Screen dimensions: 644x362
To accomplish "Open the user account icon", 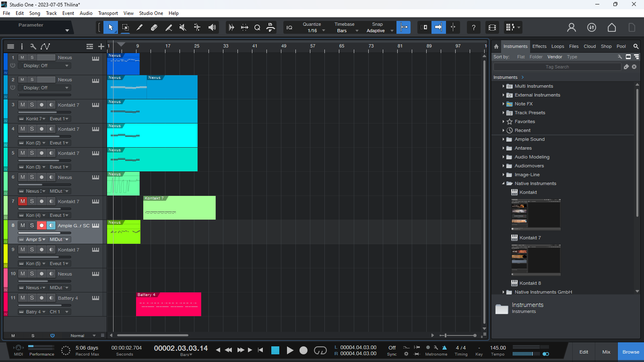I will tap(572, 27).
